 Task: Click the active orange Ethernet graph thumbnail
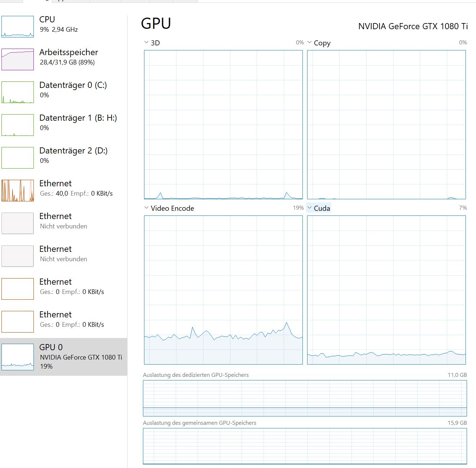(18, 191)
